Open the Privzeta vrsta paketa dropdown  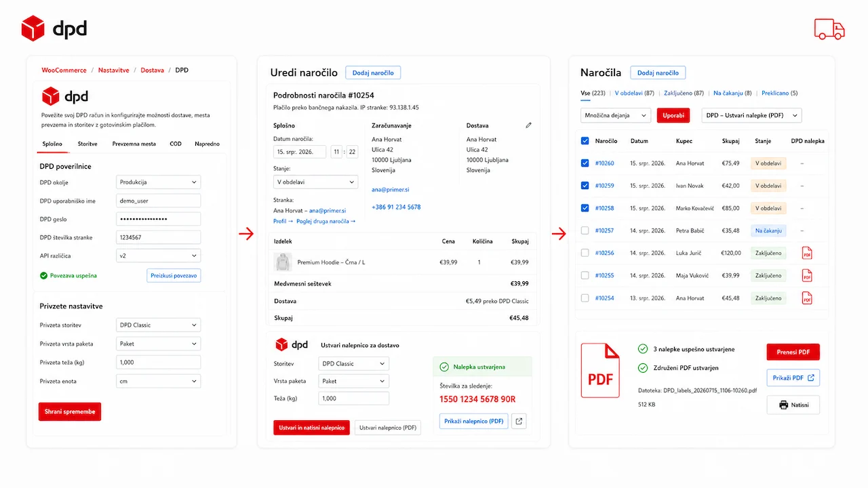pyautogui.click(x=159, y=344)
